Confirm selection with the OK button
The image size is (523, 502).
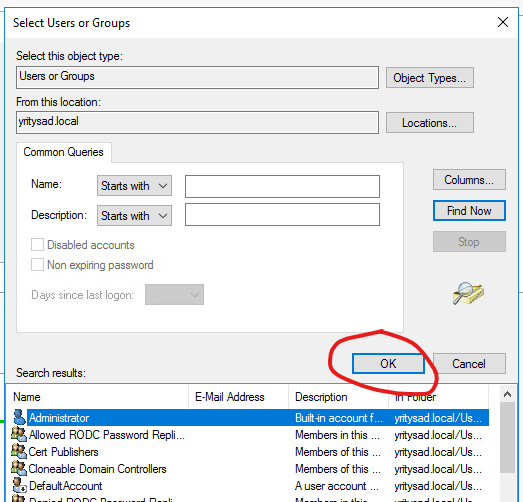[x=388, y=364]
